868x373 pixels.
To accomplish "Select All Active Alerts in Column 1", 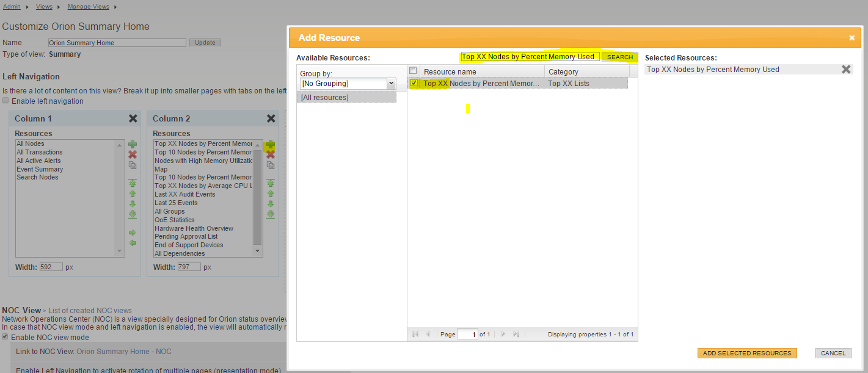I will (x=38, y=161).
